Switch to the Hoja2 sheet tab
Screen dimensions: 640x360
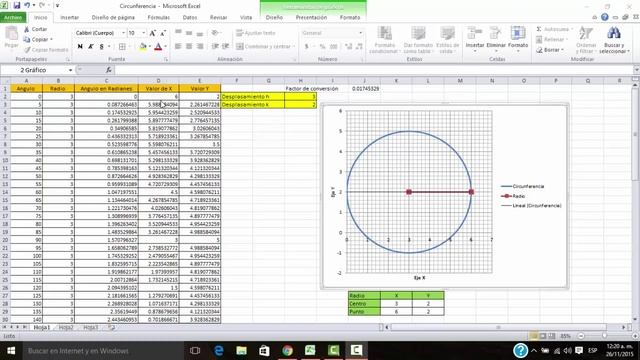point(66,327)
